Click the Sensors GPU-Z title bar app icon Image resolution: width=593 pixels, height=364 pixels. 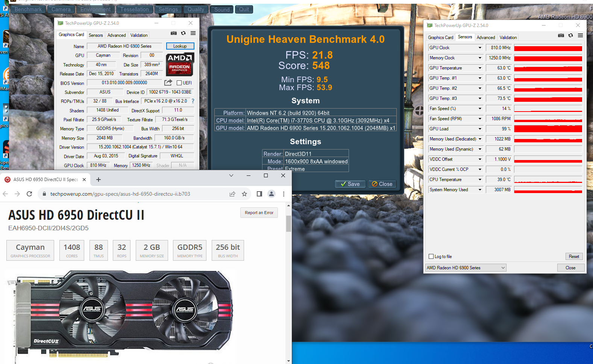tap(429, 26)
